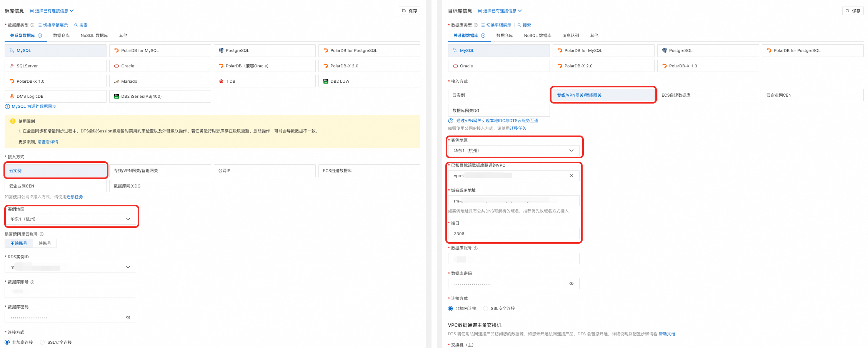Open the 请查看详情 link in the usage limits notice
This screenshot has height=348, width=868.
click(x=48, y=142)
